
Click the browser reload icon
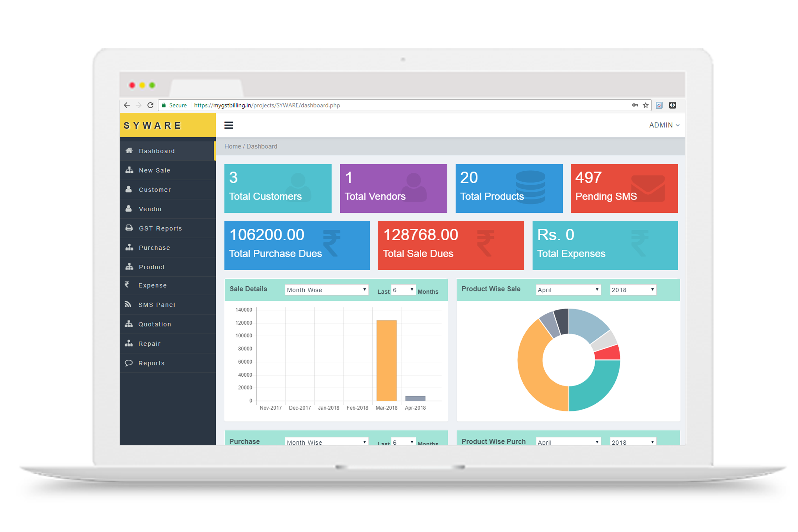click(x=150, y=105)
